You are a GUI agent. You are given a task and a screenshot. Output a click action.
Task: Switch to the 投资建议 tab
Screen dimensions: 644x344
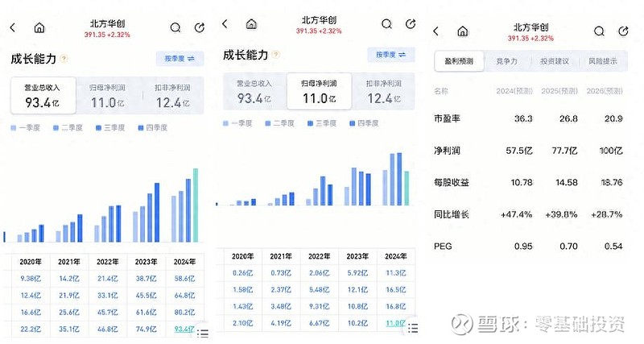[x=555, y=61]
